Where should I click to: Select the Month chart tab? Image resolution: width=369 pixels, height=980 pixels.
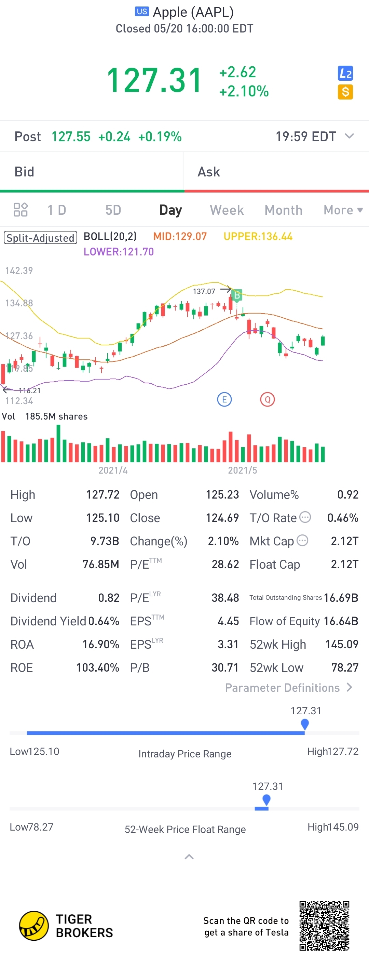tap(284, 210)
